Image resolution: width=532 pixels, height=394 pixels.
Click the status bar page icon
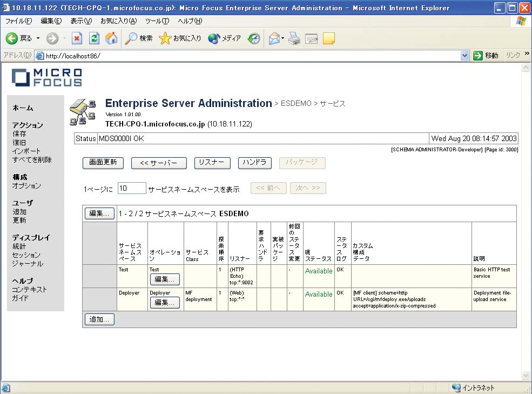tap(6, 388)
